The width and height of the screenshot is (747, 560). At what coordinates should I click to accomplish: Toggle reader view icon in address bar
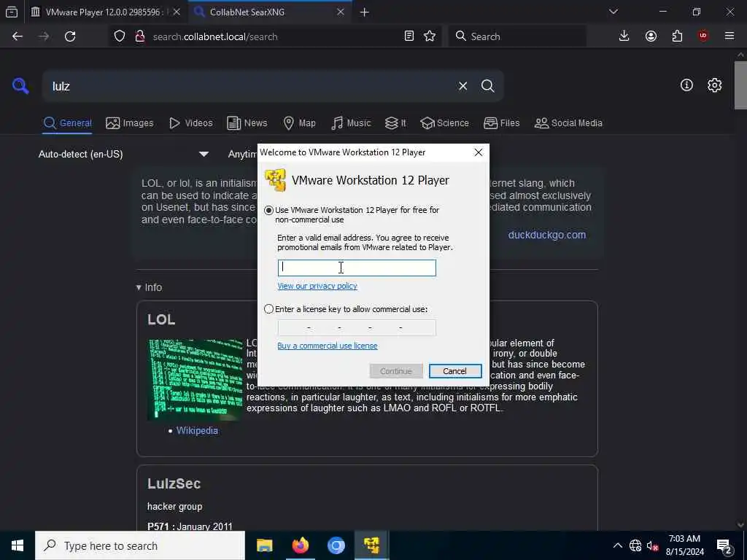409,36
